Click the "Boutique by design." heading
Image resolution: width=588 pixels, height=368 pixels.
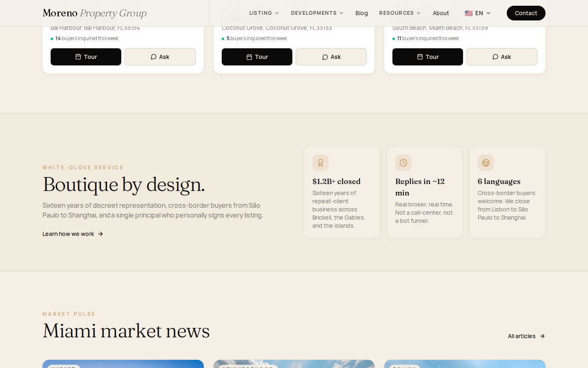pos(124,184)
